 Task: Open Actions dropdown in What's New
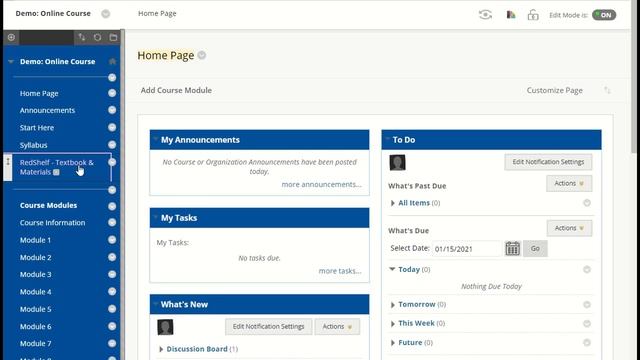337,327
